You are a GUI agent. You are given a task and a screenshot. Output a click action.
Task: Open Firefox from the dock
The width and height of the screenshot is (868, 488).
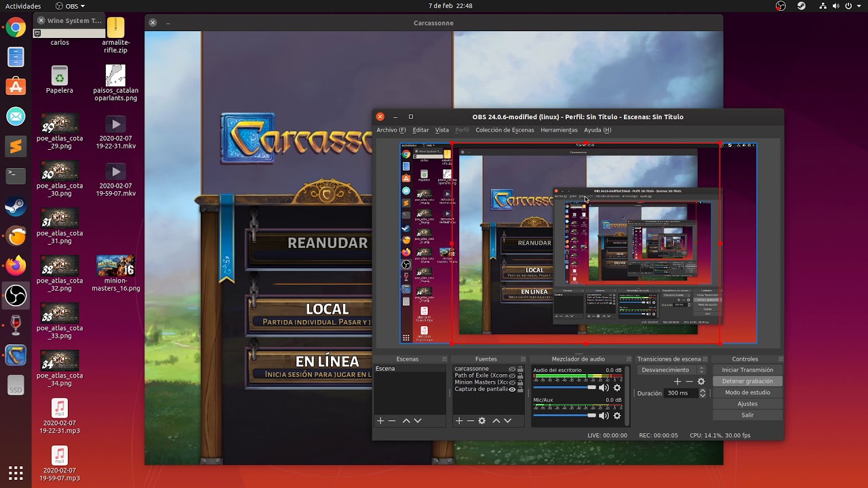coord(16,265)
